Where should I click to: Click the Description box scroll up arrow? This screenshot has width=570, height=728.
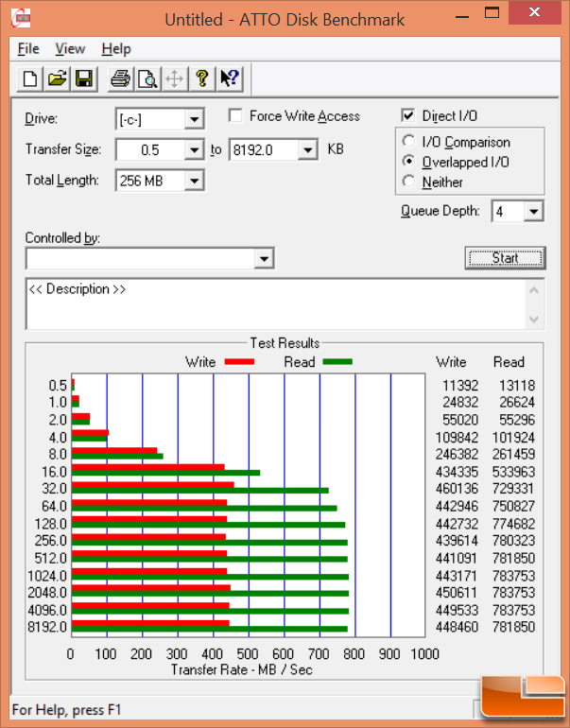pos(534,290)
